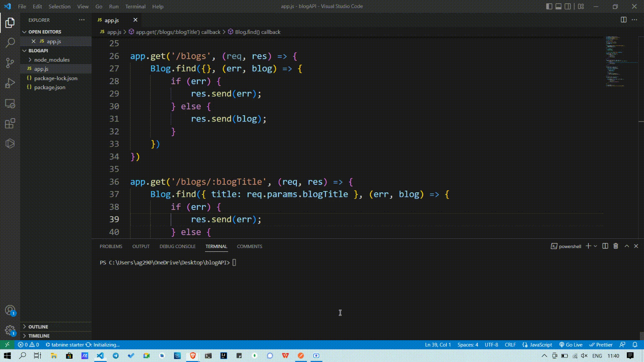Screen dimensions: 644x362
Task: Open the Search view in activity bar
Action: point(10,43)
